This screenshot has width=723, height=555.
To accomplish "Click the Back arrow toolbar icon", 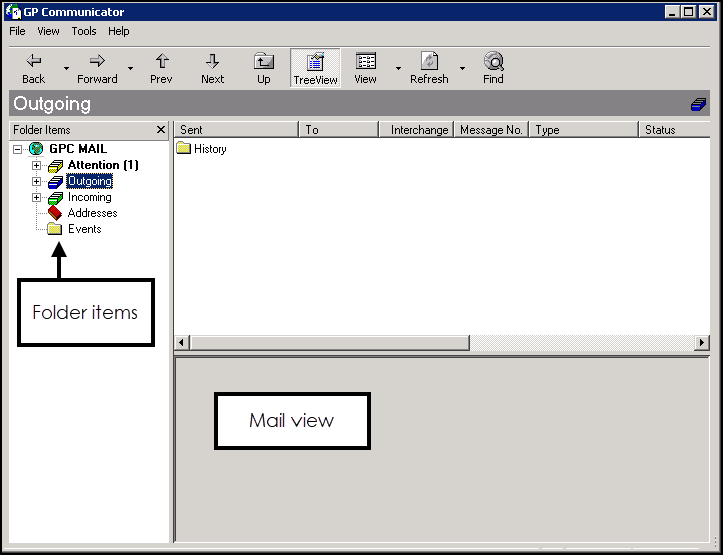I will pyautogui.click(x=34, y=60).
